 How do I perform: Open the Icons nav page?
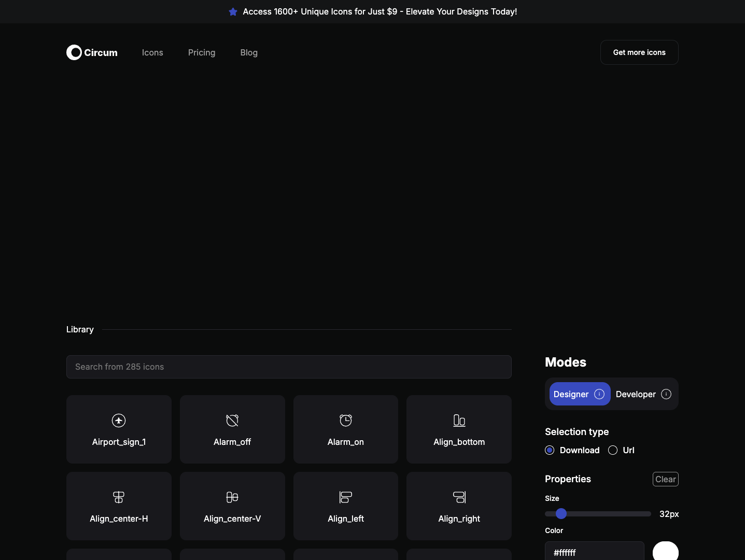pyautogui.click(x=152, y=52)
